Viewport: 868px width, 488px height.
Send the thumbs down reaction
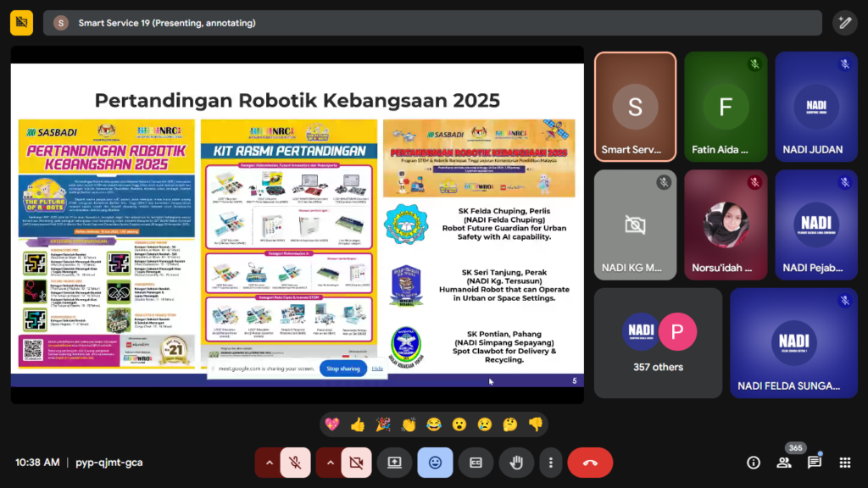(536, 424)
